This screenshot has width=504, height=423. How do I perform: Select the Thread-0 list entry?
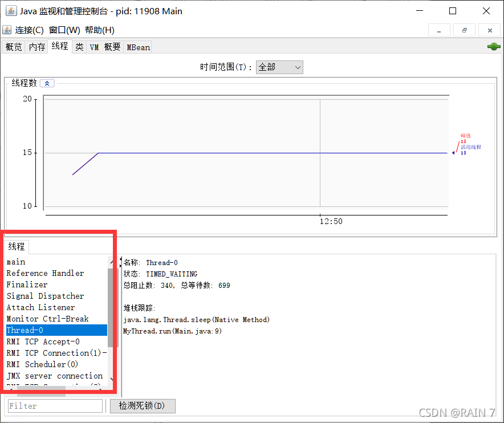tap(56, 331)
